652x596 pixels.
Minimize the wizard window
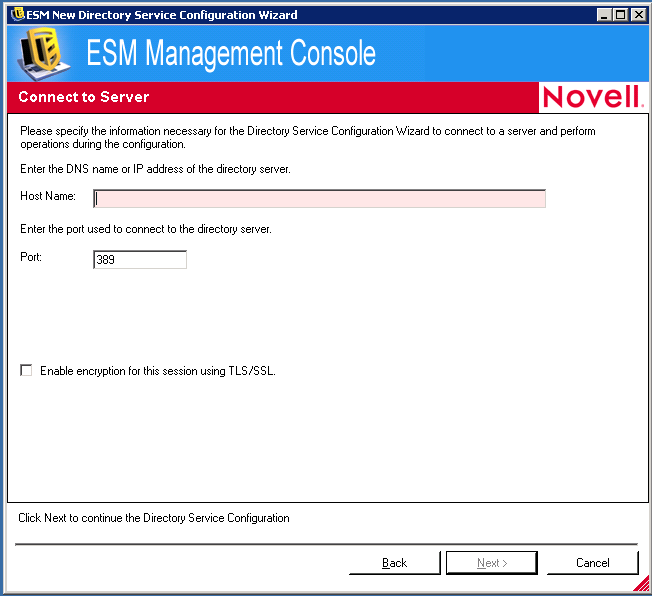(604, 15)
